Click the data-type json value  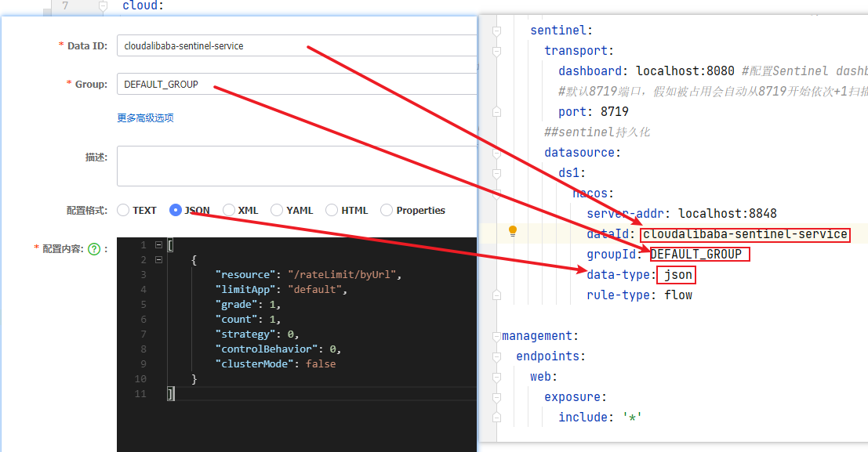pyautogui.click(x=678, y=275)
